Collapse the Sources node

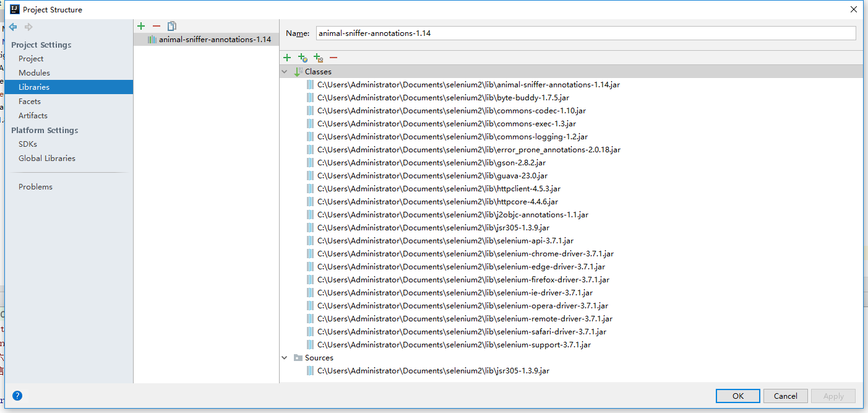tap(285, 358)
